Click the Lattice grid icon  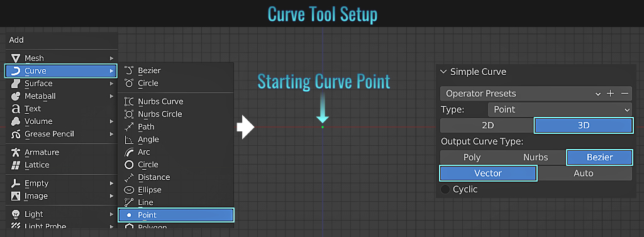click(16, 165)
